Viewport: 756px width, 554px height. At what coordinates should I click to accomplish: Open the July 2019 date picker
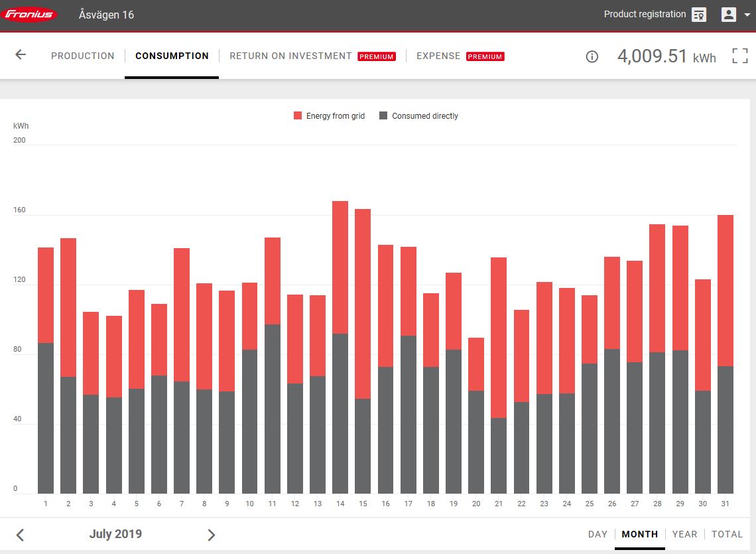tap(115, 534)
